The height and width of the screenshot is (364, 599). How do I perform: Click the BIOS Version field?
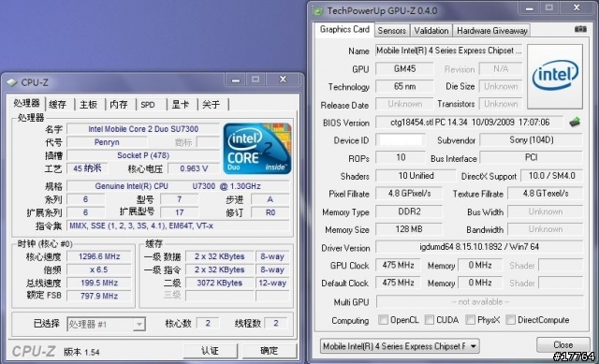click(470, 123)
